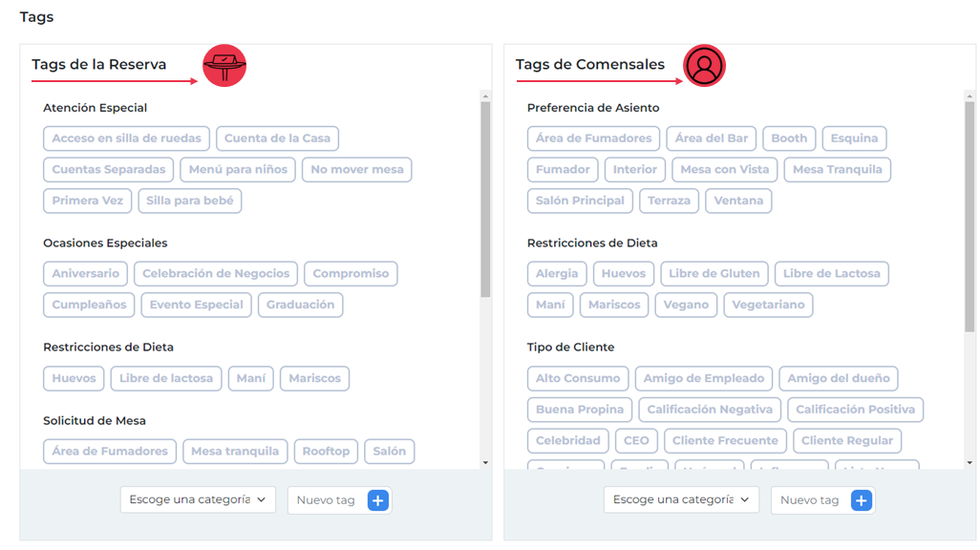Focus the Nuevo tag field for diner tags
This screenshot has width=980, height=550.
point(809,500)
